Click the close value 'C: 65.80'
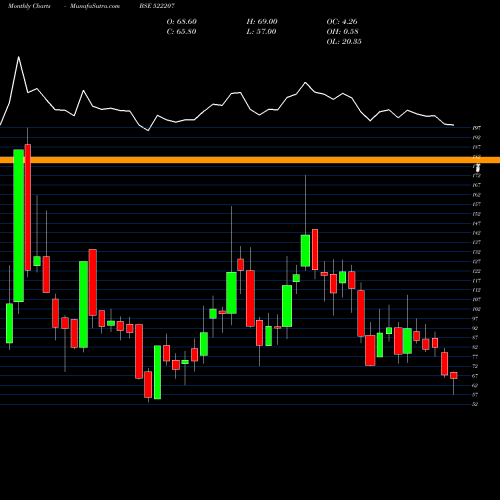The width and height of the screenshot is (500, 500). point(181,32)
